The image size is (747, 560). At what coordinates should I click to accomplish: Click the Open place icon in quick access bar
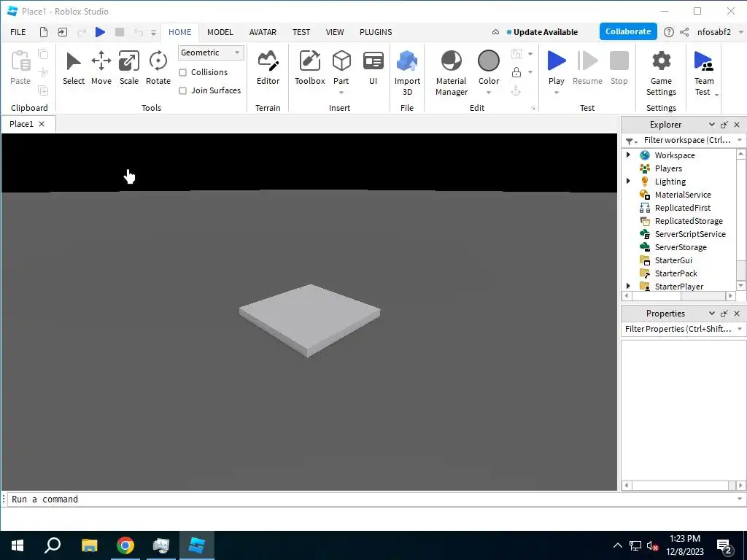(x=63, y=32)
